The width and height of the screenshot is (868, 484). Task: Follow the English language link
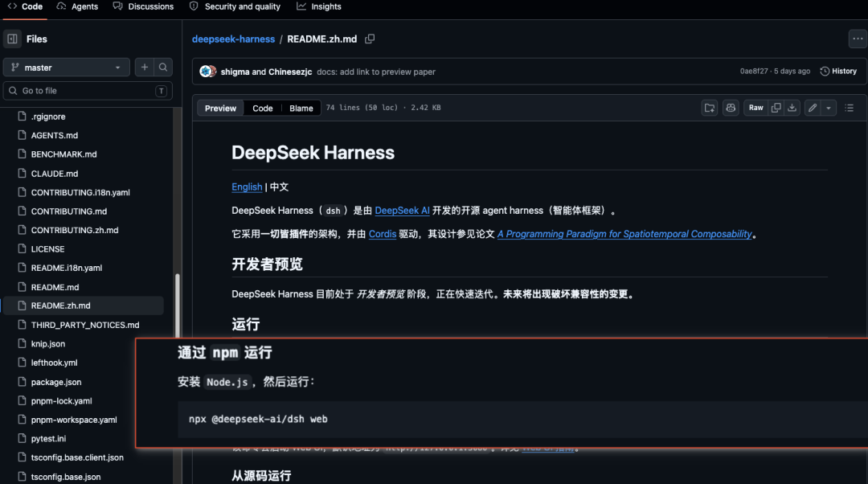point(247,187)
